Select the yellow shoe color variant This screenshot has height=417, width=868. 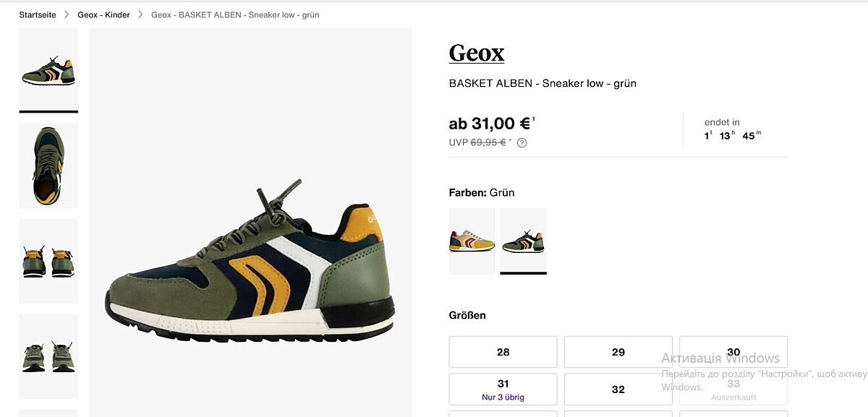pyautogui.click(x=472, y=241)
